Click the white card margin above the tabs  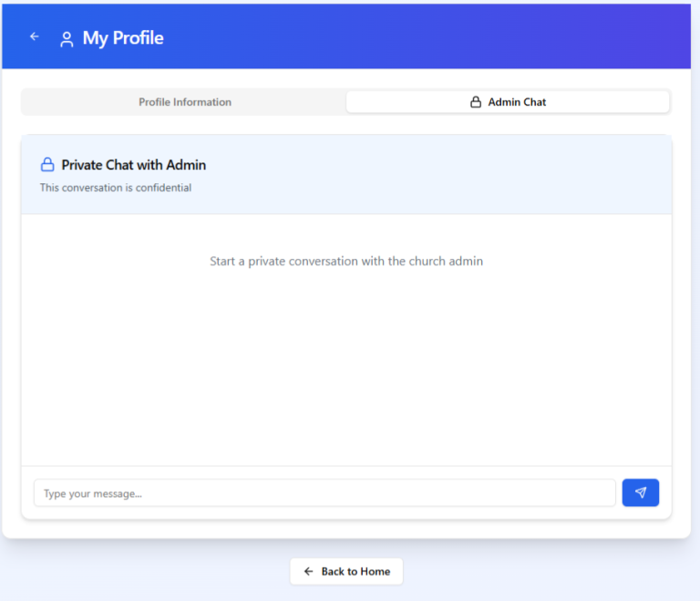[346, 78]
